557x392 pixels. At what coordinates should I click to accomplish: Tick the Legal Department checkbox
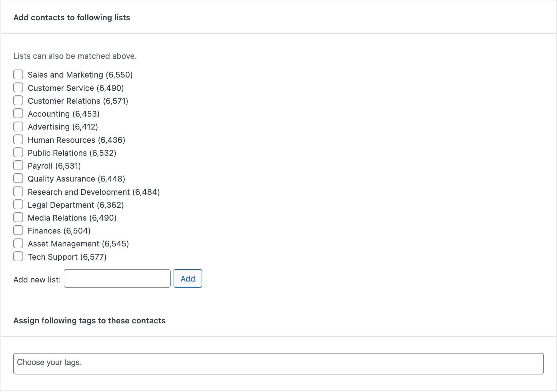tap(18, 204)
